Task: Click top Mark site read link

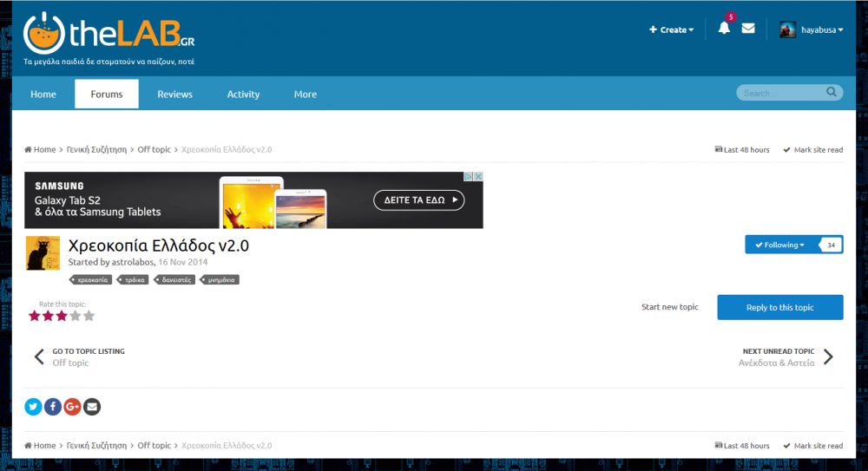Action: pos(813,149)
